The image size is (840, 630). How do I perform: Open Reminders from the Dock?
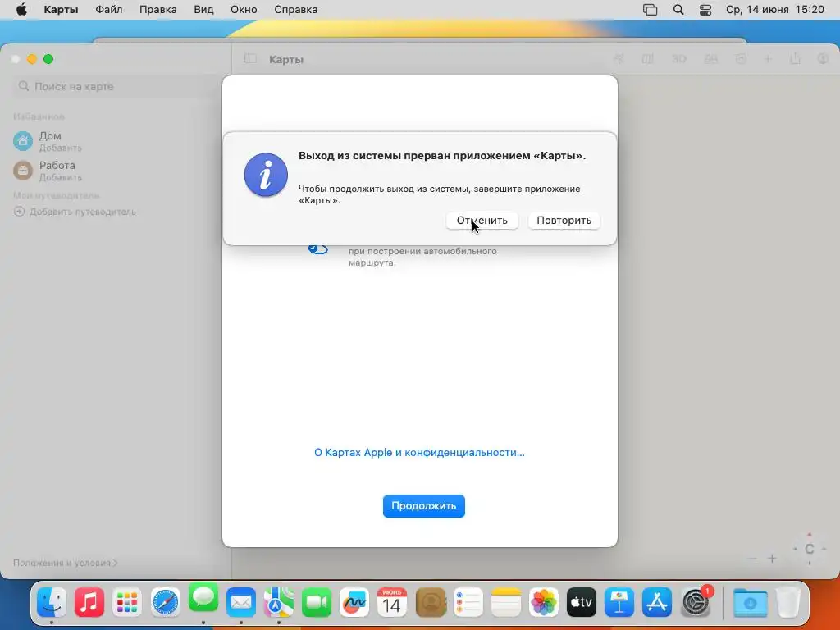468,602
